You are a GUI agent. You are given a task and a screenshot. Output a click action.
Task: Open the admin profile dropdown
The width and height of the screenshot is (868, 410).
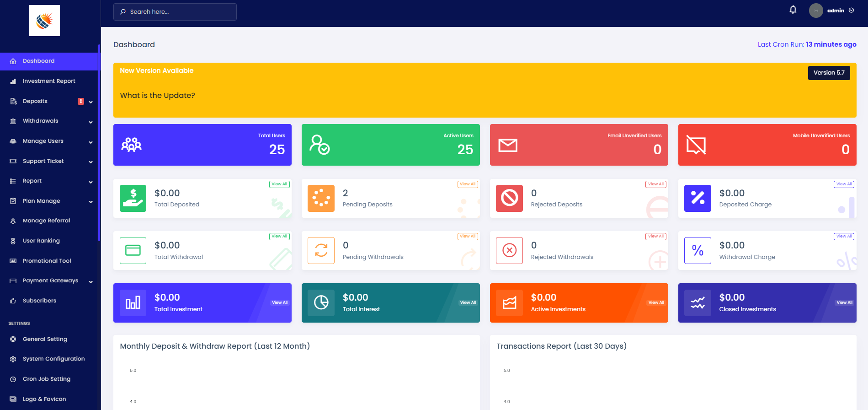point(832,11)
